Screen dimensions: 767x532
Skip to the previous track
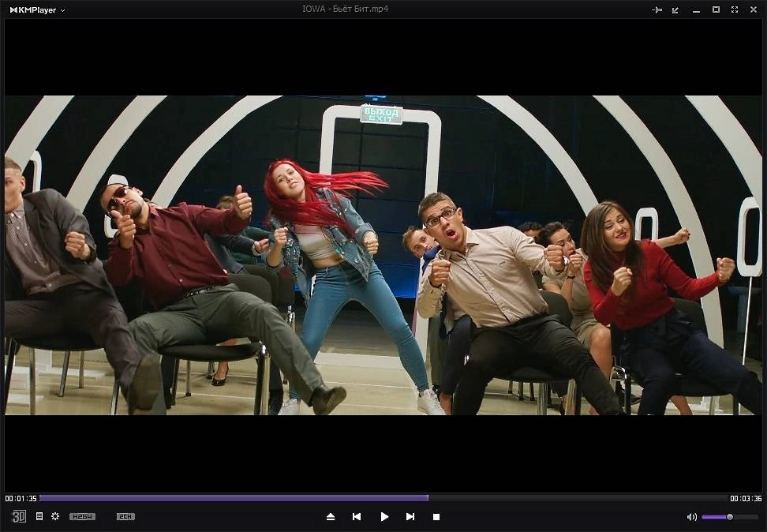tap(357, 517)
